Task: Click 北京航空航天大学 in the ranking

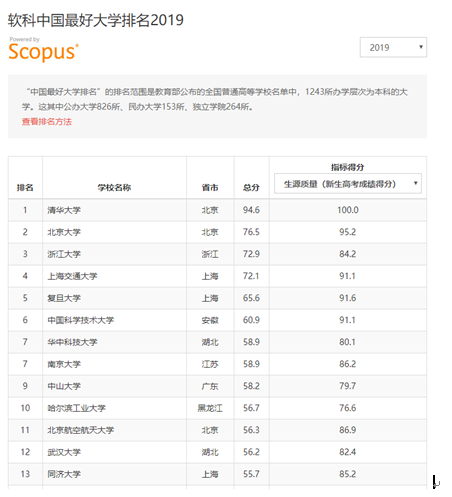Action: (x=81, y=430)
